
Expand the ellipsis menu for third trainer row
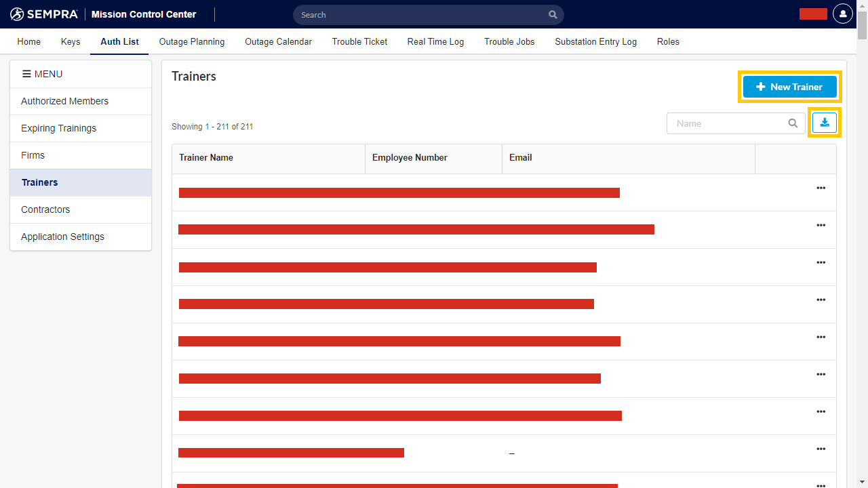[821, 262]
